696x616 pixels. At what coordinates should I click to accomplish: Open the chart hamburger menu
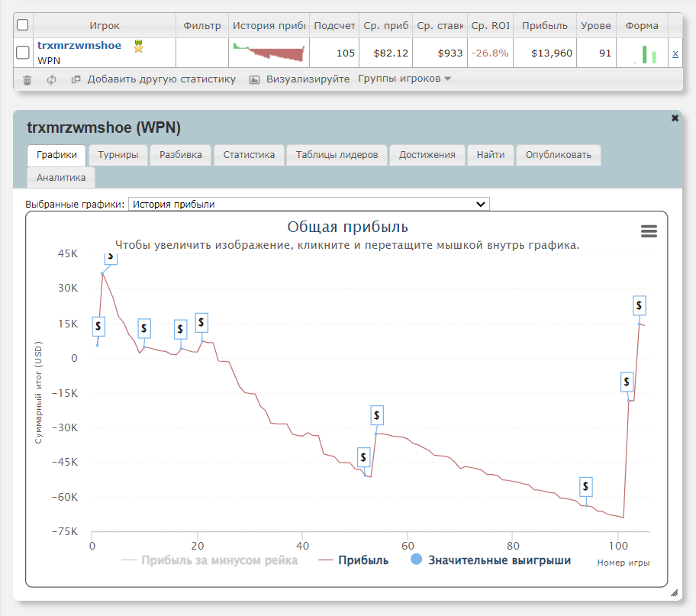tap(649, 231)
